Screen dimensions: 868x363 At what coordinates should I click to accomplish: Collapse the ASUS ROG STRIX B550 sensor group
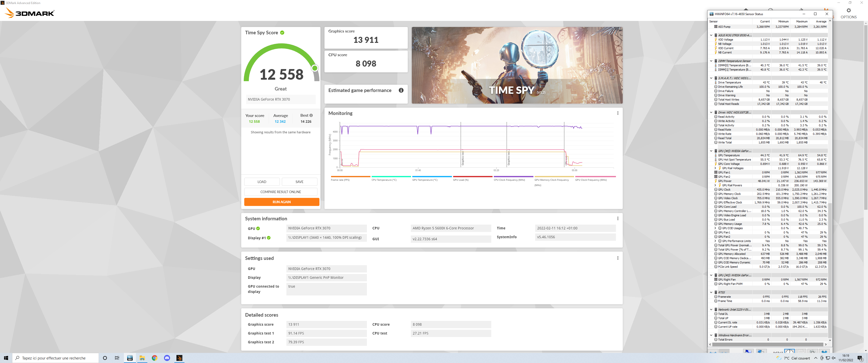[711, 35]
